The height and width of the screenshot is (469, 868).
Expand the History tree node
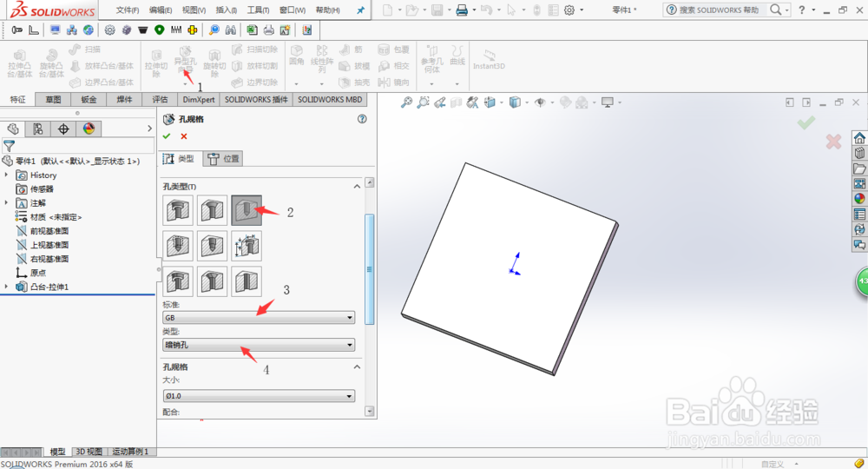pyautogui.click(x=7, y=175)
